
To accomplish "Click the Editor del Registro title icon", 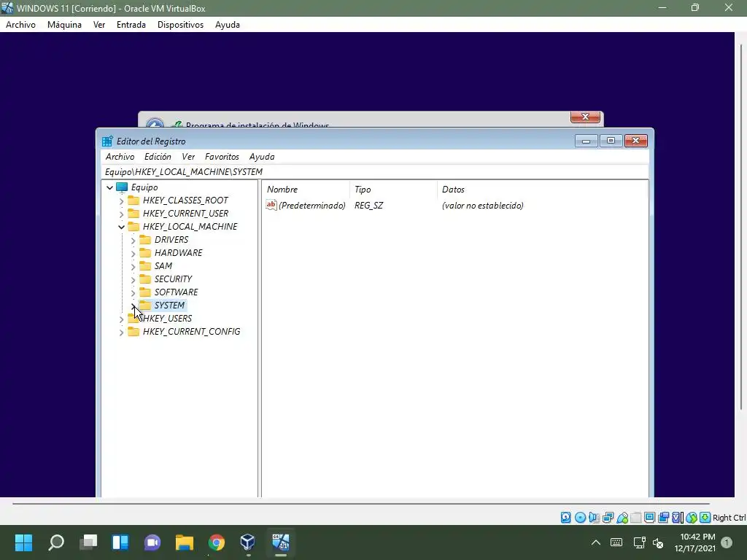I will coord(107,141).
